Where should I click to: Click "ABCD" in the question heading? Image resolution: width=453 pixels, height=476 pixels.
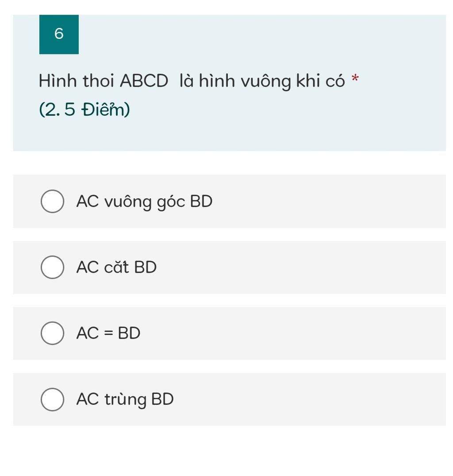pos(144,81)
